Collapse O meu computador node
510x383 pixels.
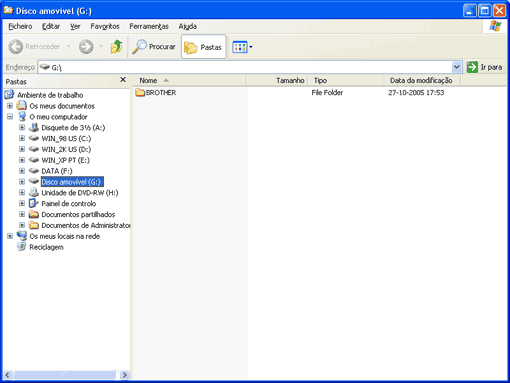point(10,117)
